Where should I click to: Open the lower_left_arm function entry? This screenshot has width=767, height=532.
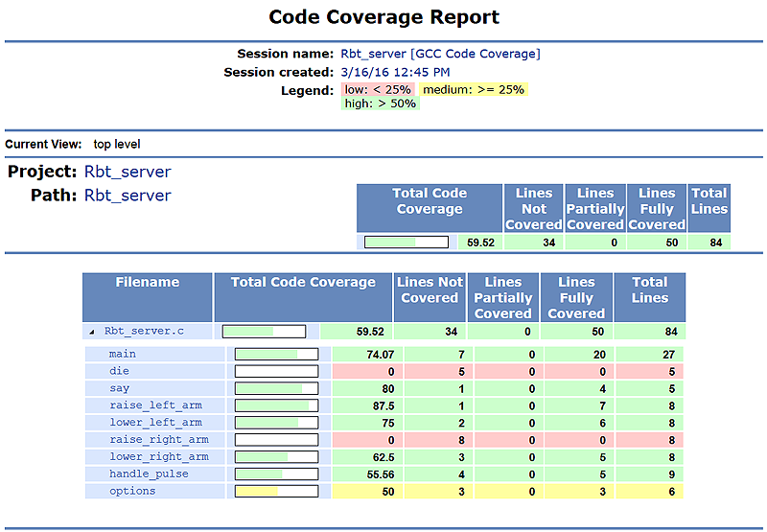pos(155,423)
